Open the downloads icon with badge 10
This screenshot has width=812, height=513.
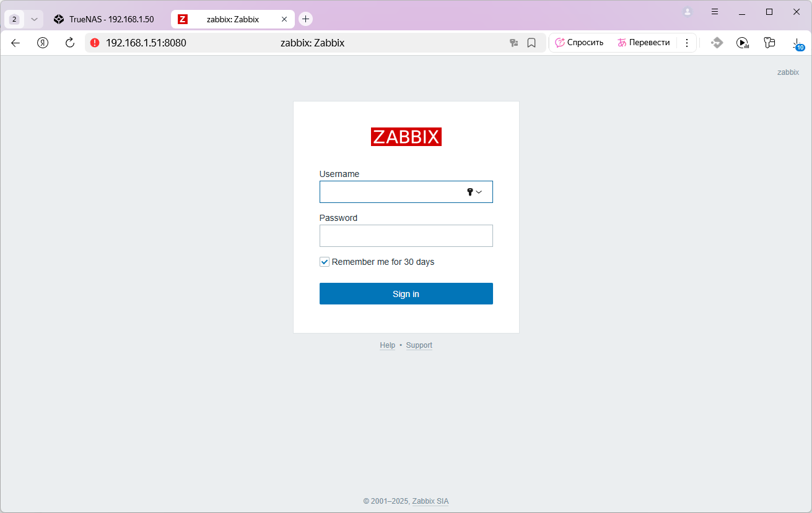click(798, 43)
